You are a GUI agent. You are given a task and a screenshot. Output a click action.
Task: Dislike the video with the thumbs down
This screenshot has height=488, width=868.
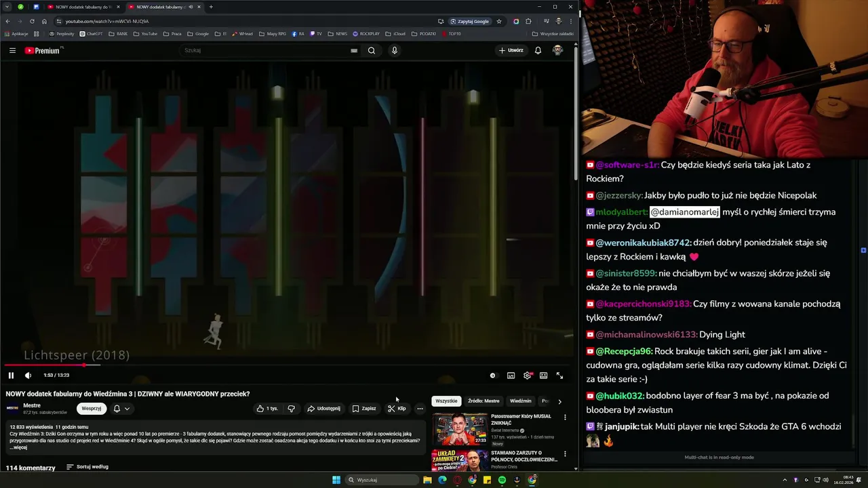click(291, 409)
